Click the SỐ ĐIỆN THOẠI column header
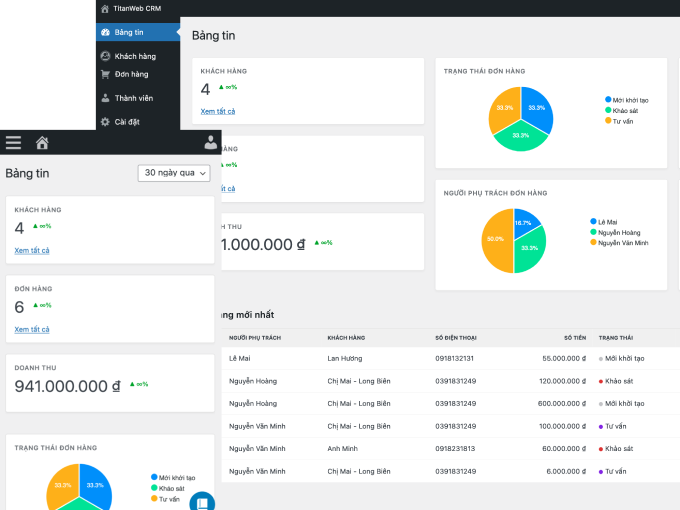680x510 pixels. coord(456,338)
